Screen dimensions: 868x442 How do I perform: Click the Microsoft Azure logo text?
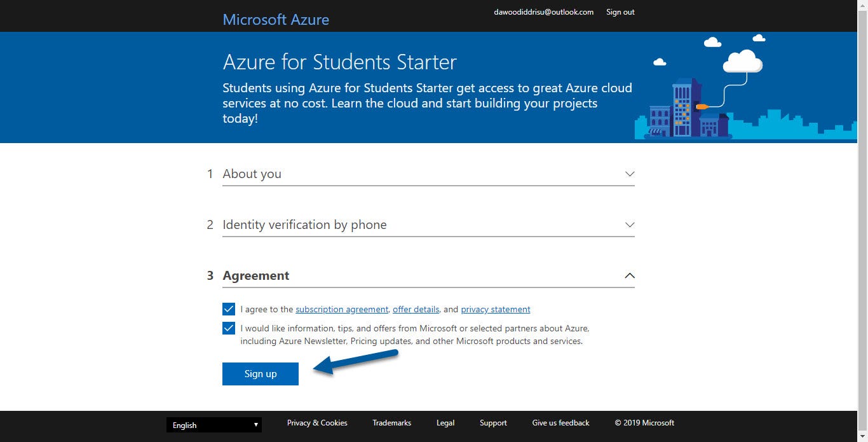coord(276,20)
